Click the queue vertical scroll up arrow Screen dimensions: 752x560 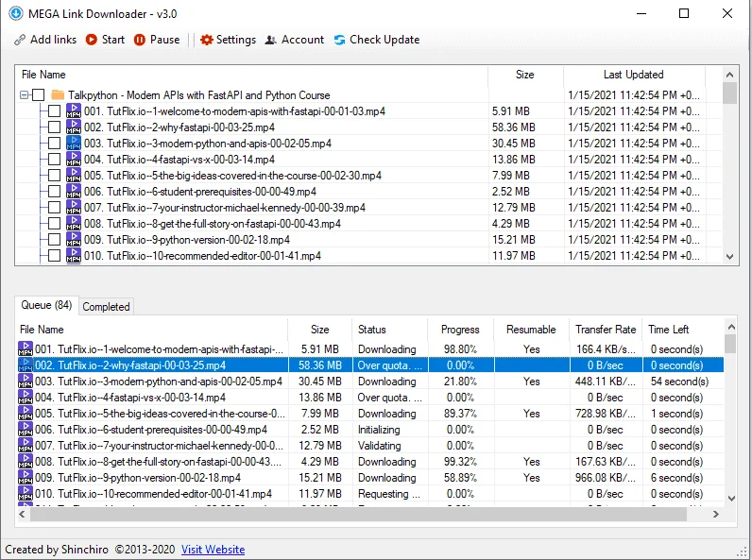[x=731, y=327]
